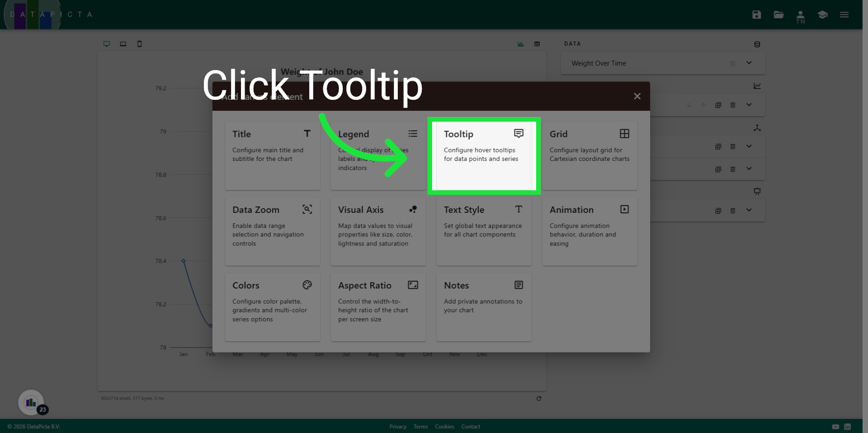Viewport: 868px width, 433px height.
Task: Click the save icon in the header
Action: (756, 14)
